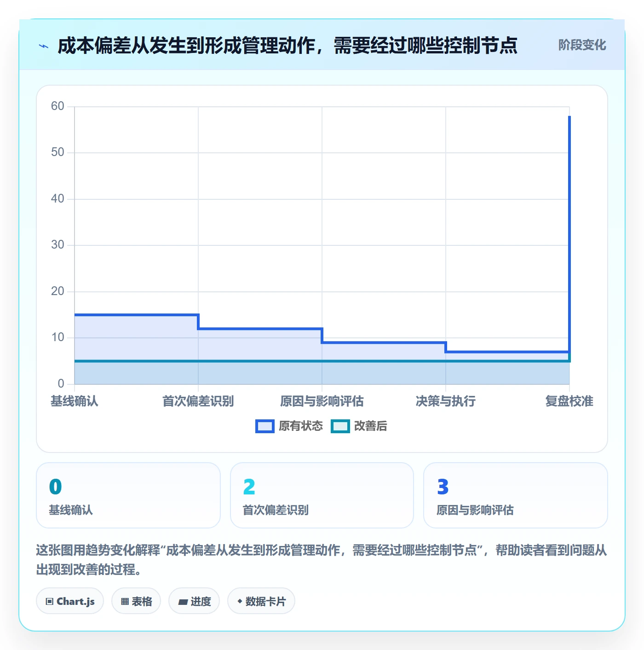Open the 原因与影响评估 data card showing 3
Image resolution: width=644 pixels, height=650 pixels.
(x=516, y=495)
